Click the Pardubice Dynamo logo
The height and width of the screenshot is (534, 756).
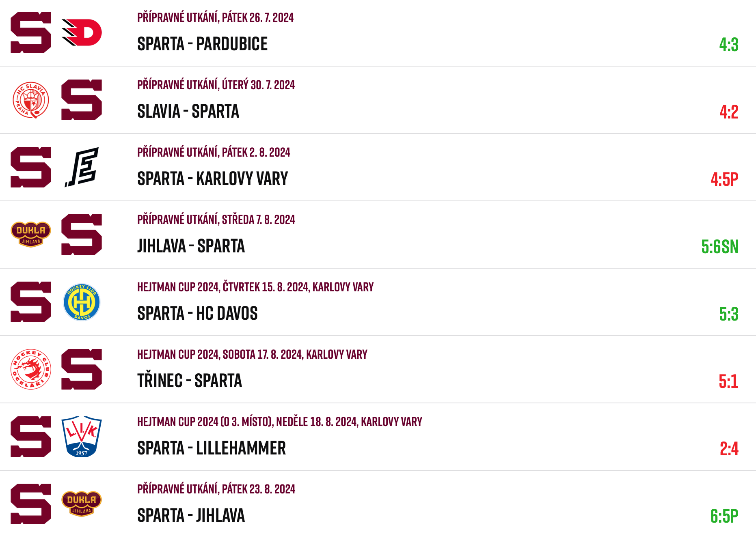pyautogui.click(x=82, y=32)
